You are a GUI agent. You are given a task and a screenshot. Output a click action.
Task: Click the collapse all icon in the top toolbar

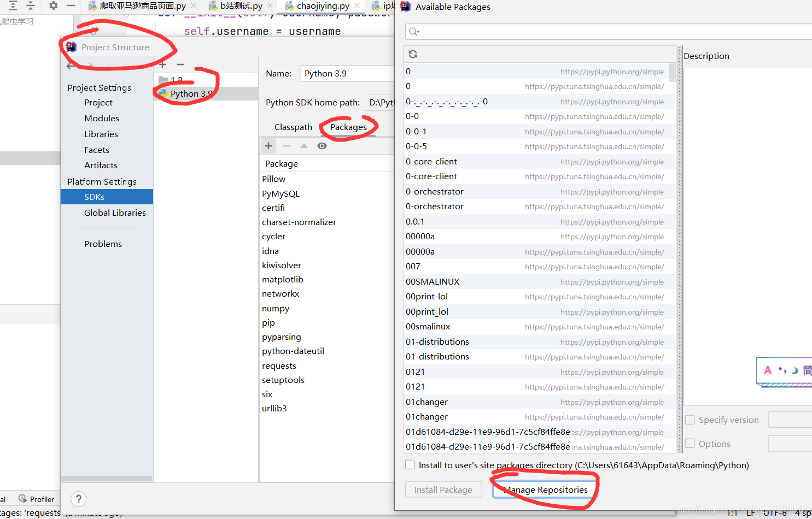(31, 5)
